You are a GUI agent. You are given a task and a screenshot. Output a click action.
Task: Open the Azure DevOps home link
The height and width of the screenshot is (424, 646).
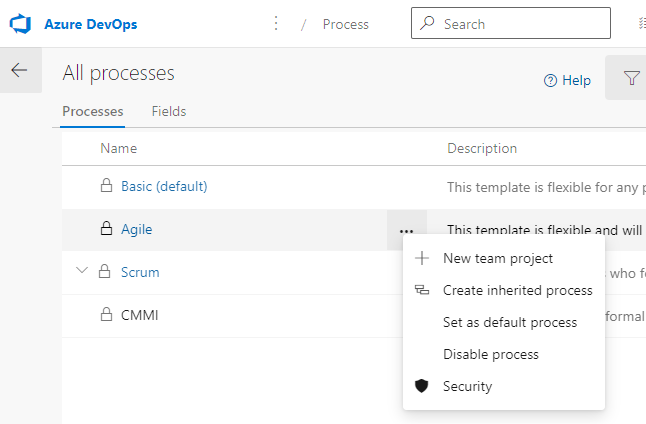(91, 24)
